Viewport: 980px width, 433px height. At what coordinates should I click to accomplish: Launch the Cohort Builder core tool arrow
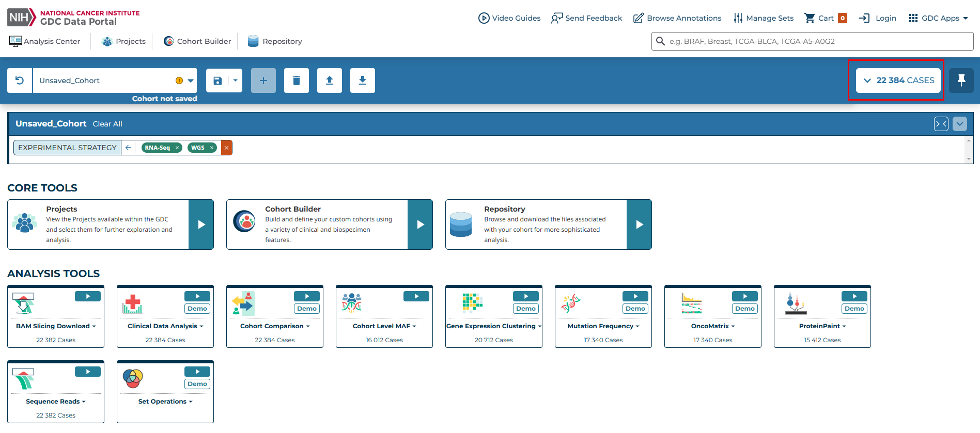421,224
